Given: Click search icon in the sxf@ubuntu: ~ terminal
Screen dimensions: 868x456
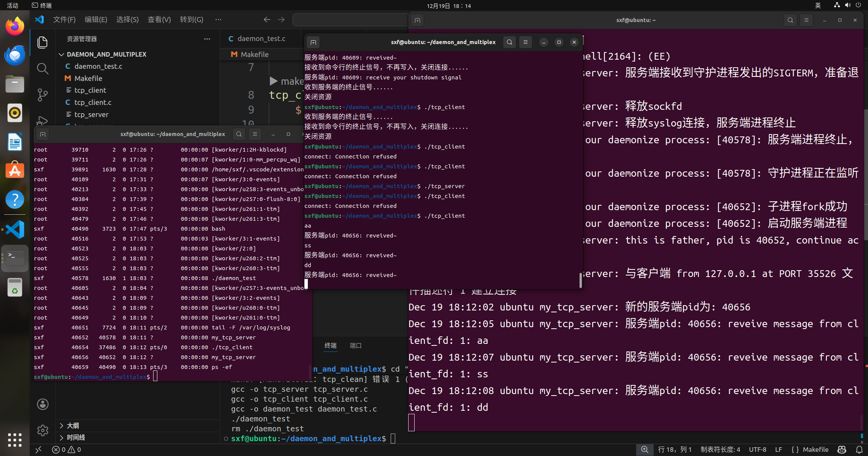Looking at the screenshot, I should [x=790, y=20].
